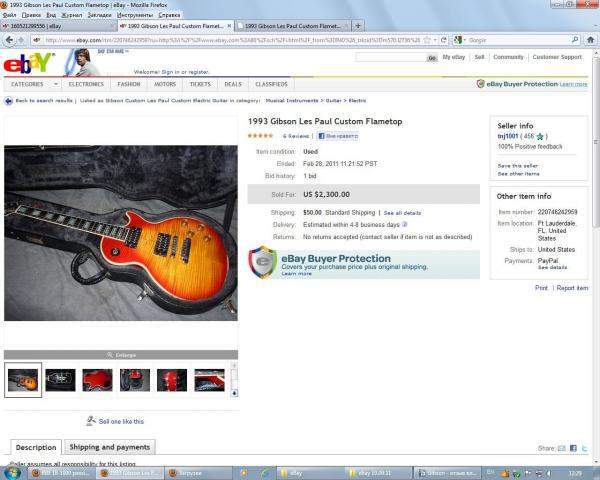The height and width of the screenshot is (480, 600).
Task: Open the CLASSIFIEDS category
Action: pyautogui.click(x=271, y=84)
